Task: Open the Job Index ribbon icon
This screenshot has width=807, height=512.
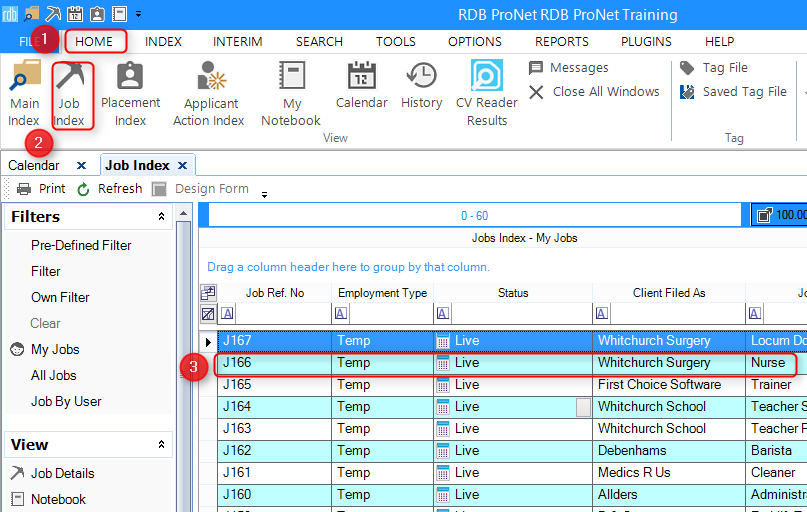Action: pyautogui.click(x=69, y=95)
